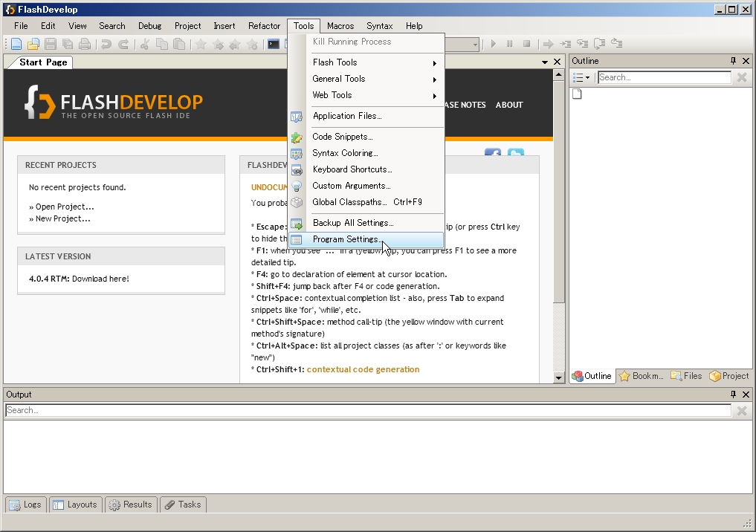This screenshot has height=532, width=756.
Task: Choose Backup All Settings menu item
Action: pyautogui.click(x=366, y=223)
